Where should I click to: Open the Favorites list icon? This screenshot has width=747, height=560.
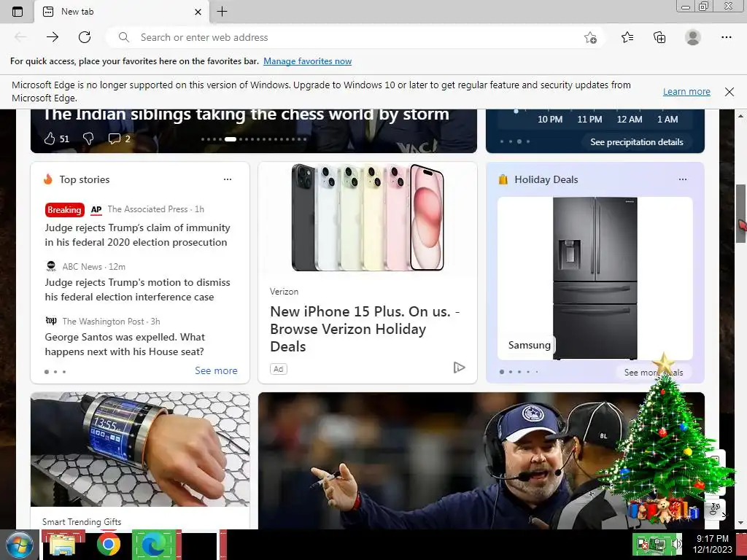[627, 37]
